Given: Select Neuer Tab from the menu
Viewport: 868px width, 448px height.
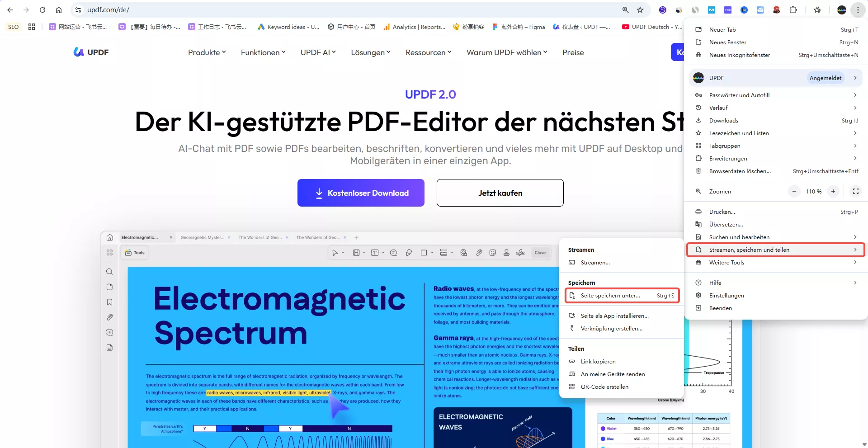Looking at the screenshot, I should tap(776, 29).
